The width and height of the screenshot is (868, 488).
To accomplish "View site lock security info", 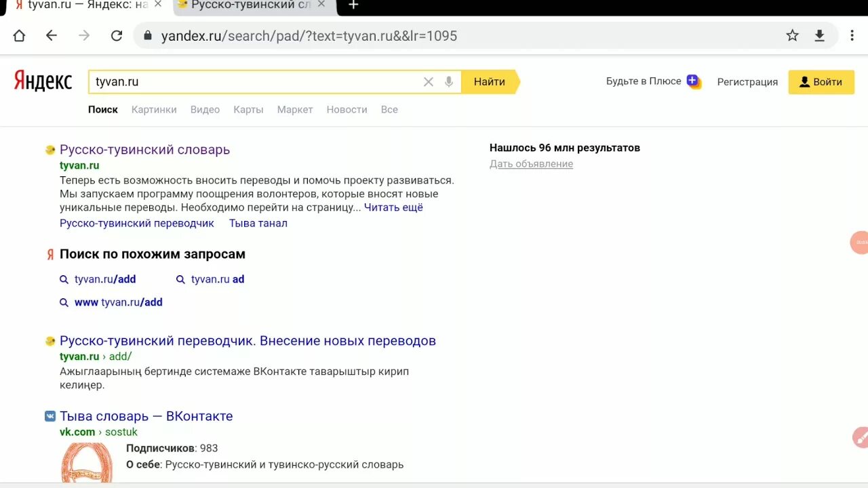I will pyautogui.click(x=146, y=36).
